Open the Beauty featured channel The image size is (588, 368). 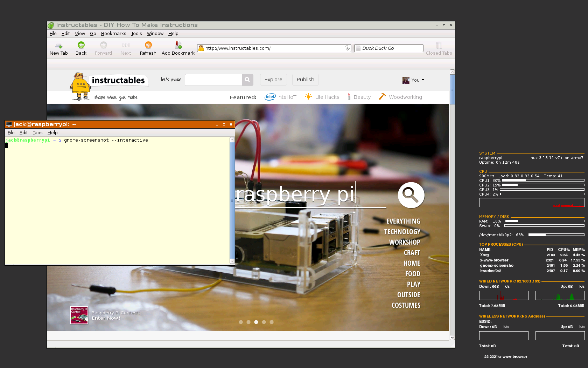[359, 97]
